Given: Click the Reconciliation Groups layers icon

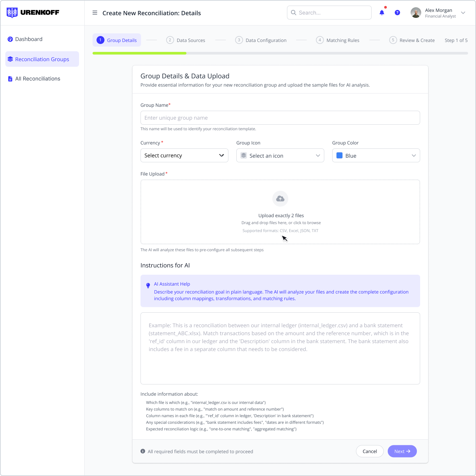Looking at the screenshot, I should 10,59.
